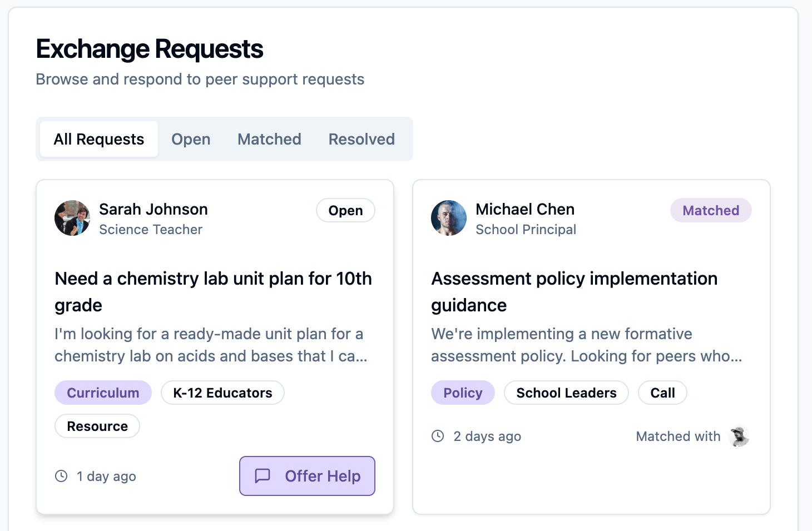812x531 pixels.
Task: Click the 'We're implementing a new formative' description
Action: click(x=587, y=345)
